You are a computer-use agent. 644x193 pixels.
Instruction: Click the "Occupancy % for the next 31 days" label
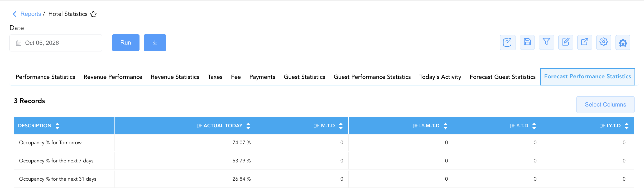click(58, 179)
